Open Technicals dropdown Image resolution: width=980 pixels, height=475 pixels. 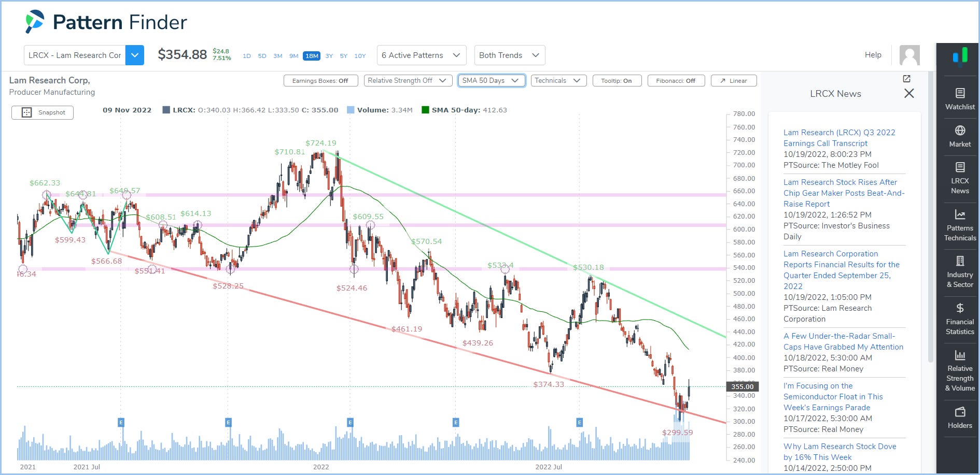(558, 81)
